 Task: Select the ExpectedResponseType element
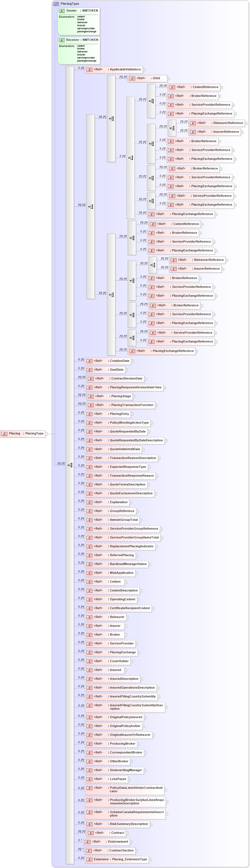click(116, 467)
